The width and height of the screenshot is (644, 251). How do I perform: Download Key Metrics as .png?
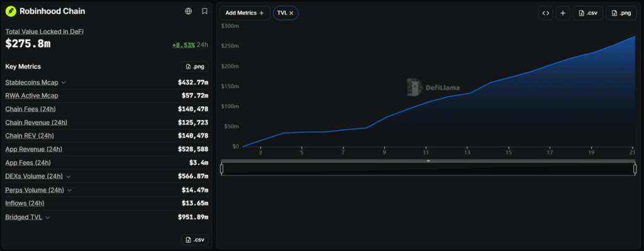pyautogui.click(x=195, y=67)
